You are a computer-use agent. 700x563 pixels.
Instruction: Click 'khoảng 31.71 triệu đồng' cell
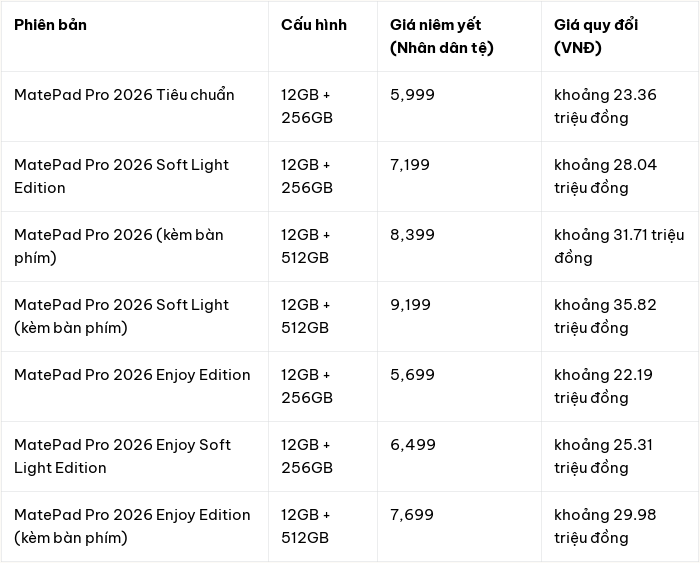click(x=619, y=246)
